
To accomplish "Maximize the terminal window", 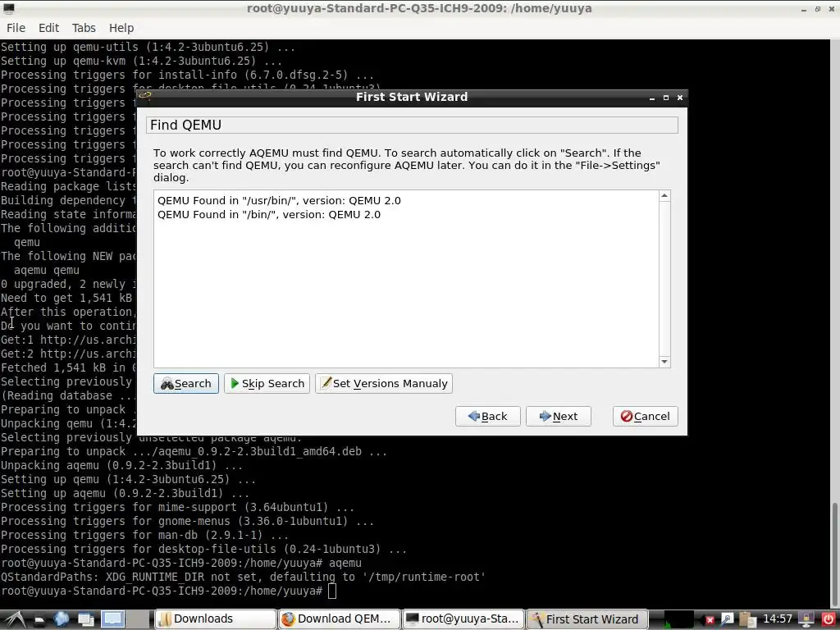I will [x=818, y=9].
